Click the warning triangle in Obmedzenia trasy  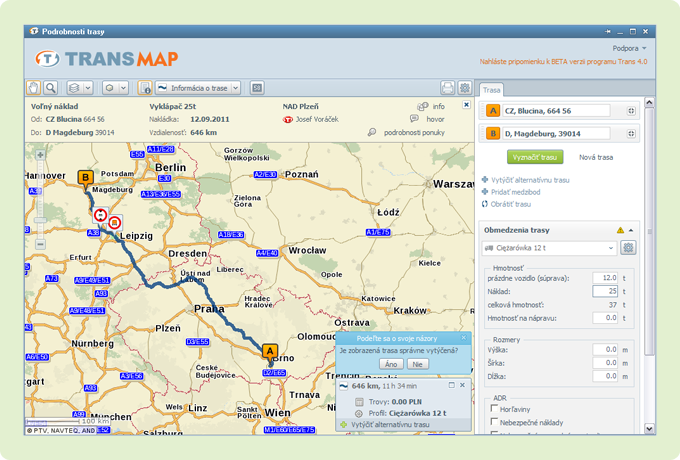620,230
